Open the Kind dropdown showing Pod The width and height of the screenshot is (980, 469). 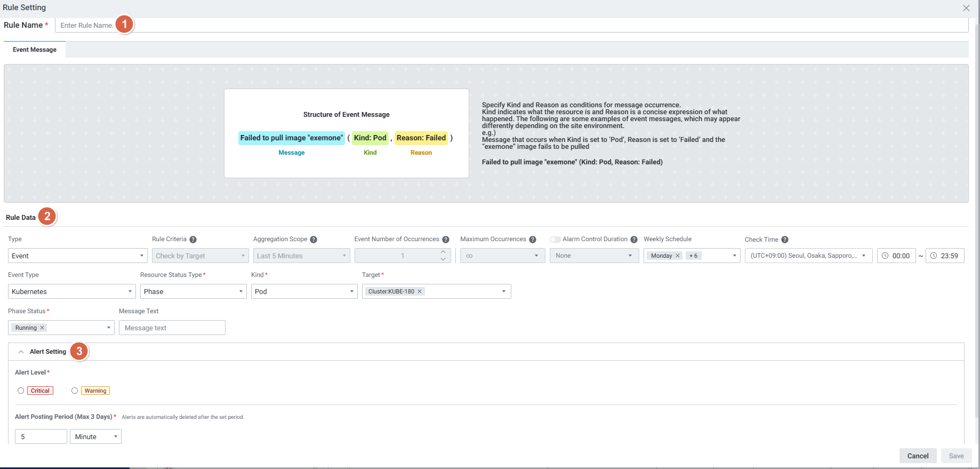(304, 291)
